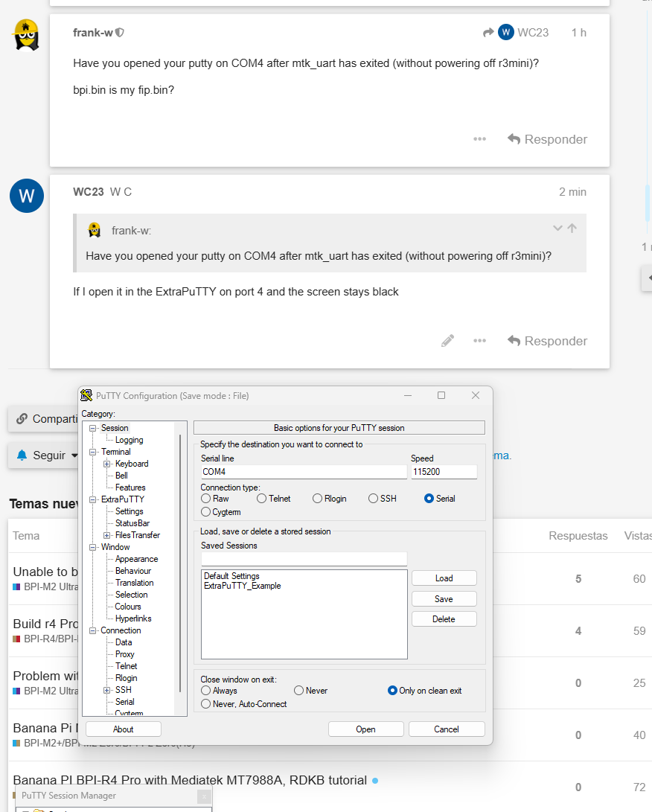Image resolution: width=652 pixels, height=812 pixels.
Task: Open the Logging category in the tree
Action: [x=129, y=440]
